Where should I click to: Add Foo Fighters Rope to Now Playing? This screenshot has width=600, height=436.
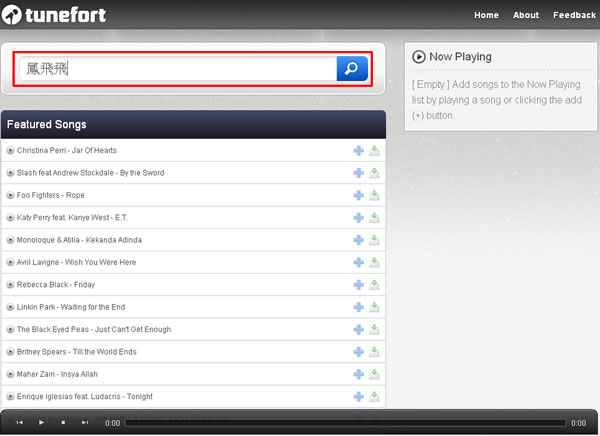tap(359, 195)
